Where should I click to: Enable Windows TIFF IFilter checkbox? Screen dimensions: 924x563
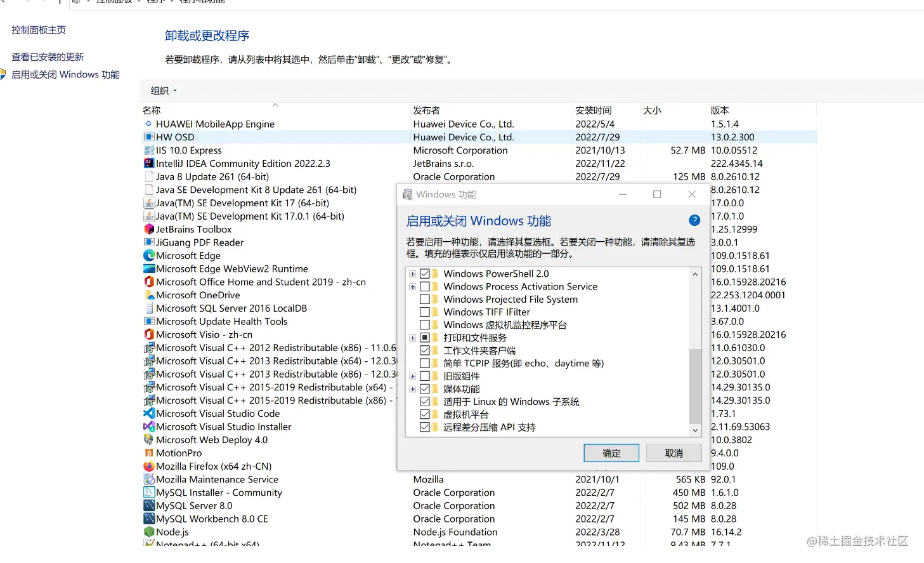[425, 312]
